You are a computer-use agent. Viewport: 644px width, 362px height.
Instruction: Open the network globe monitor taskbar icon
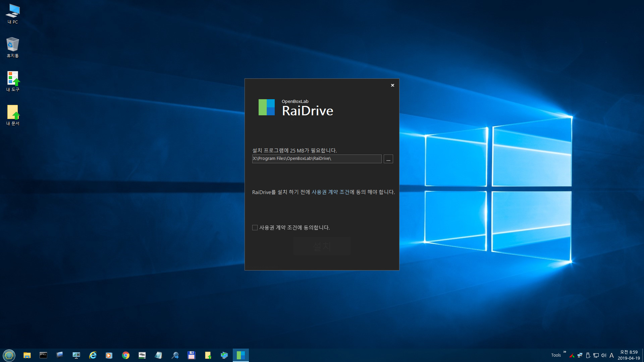tap(224, 355)
